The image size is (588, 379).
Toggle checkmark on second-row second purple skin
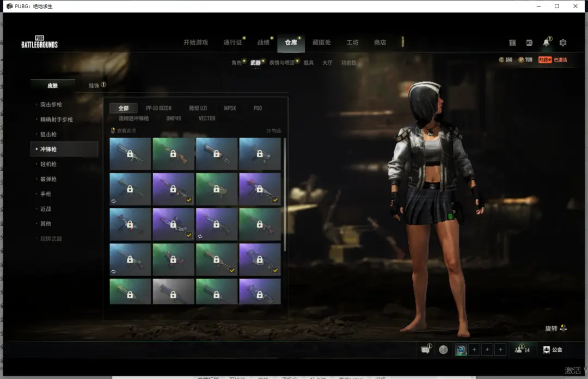188,200
